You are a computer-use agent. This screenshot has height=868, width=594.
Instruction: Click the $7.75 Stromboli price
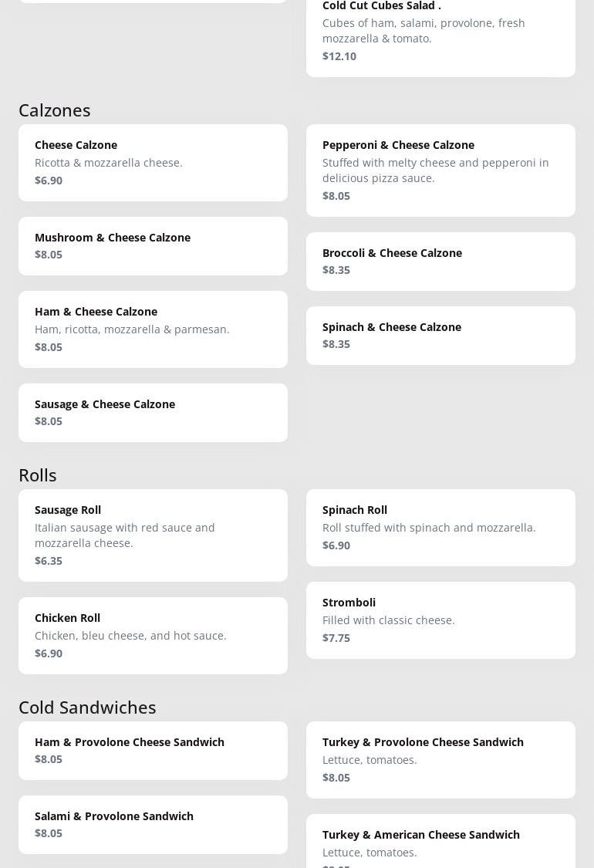coord(336,638)
